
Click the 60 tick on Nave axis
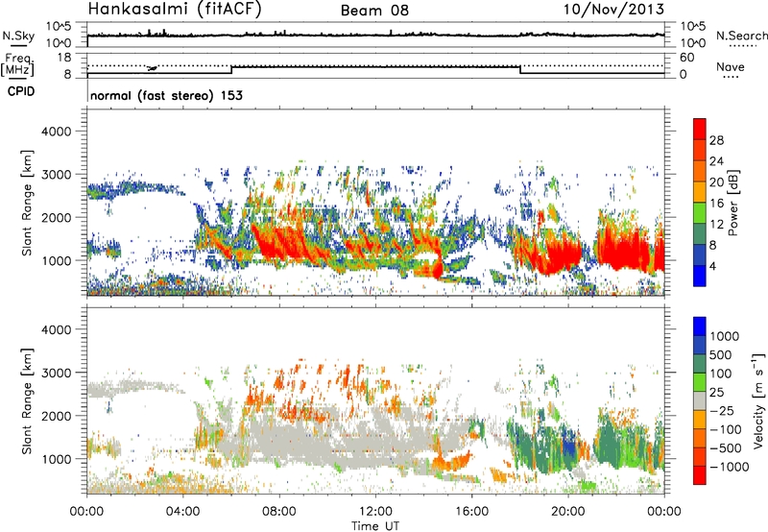click(x=687, y=58)
